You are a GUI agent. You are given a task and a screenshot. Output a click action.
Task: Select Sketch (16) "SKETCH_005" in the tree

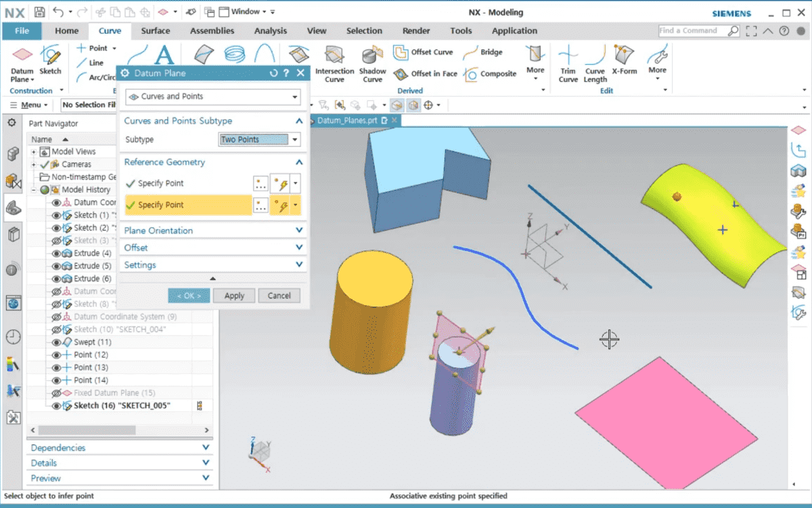[x=122, y=406]
